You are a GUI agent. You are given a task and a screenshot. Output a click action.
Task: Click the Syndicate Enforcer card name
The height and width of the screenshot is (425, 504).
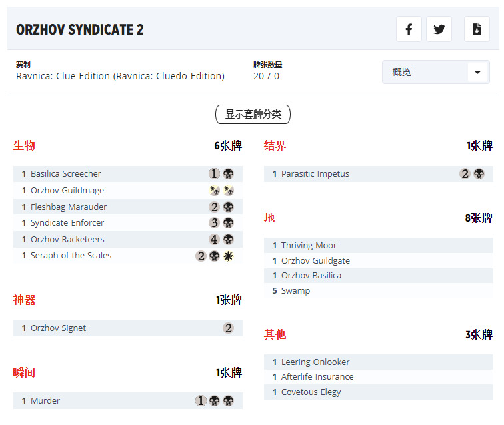pyautogui.click(x=67, y=223)
